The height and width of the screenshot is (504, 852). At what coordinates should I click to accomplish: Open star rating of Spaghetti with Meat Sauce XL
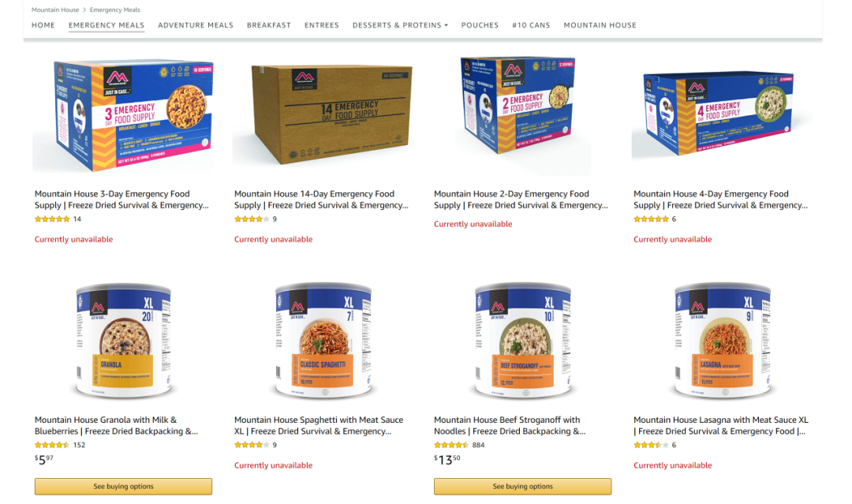click(x=252, y=445)
